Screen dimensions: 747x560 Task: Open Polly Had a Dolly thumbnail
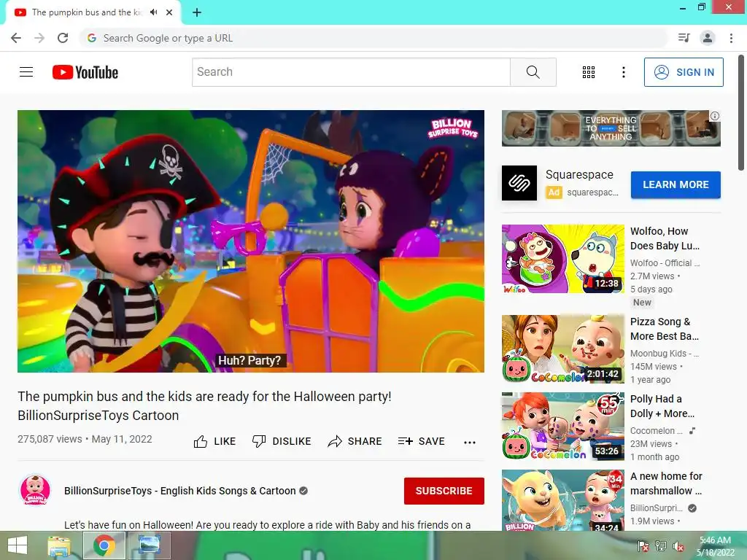[x=562, y=426]
